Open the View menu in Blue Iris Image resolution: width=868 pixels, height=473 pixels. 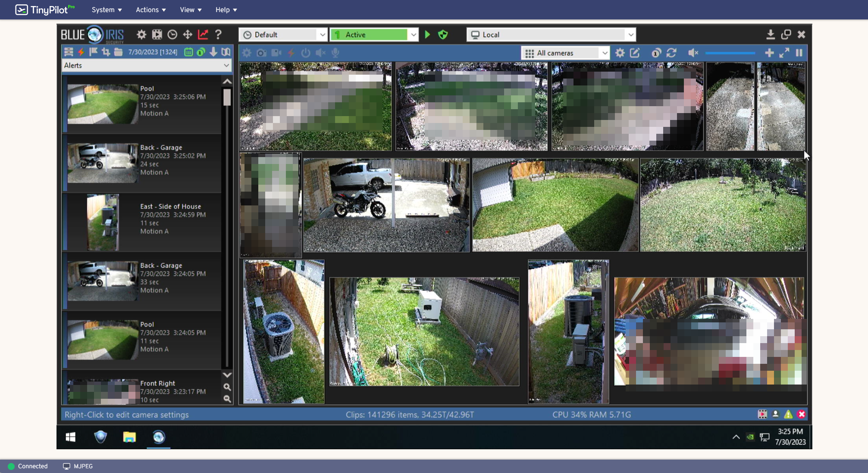tap(186, 10)
